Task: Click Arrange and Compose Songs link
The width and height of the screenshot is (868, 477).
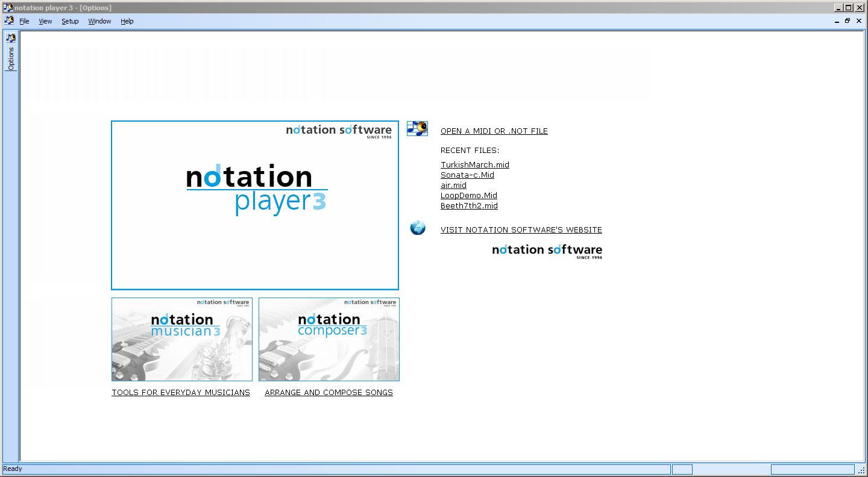Action: (x=329, y=393)
